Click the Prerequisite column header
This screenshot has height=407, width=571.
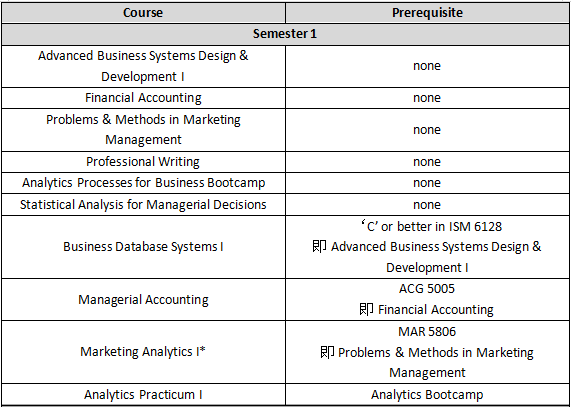click(427, 13)
